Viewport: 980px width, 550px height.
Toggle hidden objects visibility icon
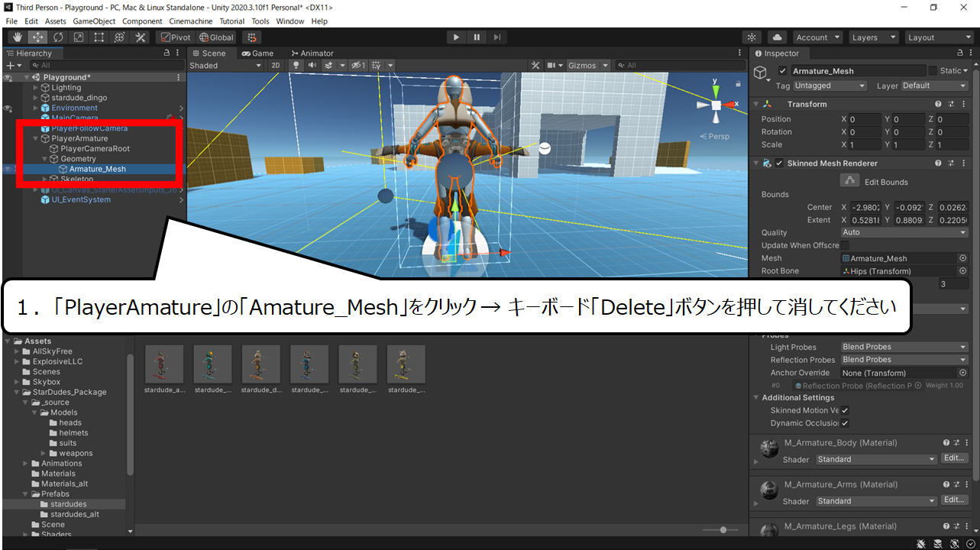click(357, 66)
